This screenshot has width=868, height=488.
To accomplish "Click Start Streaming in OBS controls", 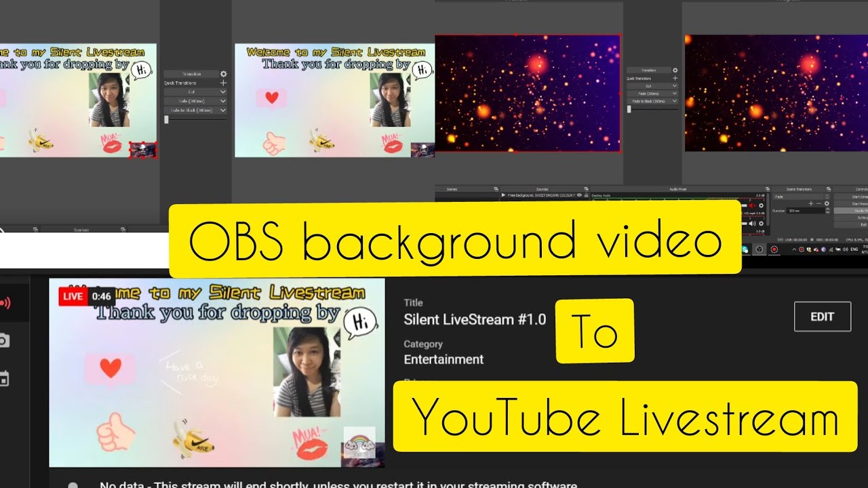I will (x=851, y=197).
